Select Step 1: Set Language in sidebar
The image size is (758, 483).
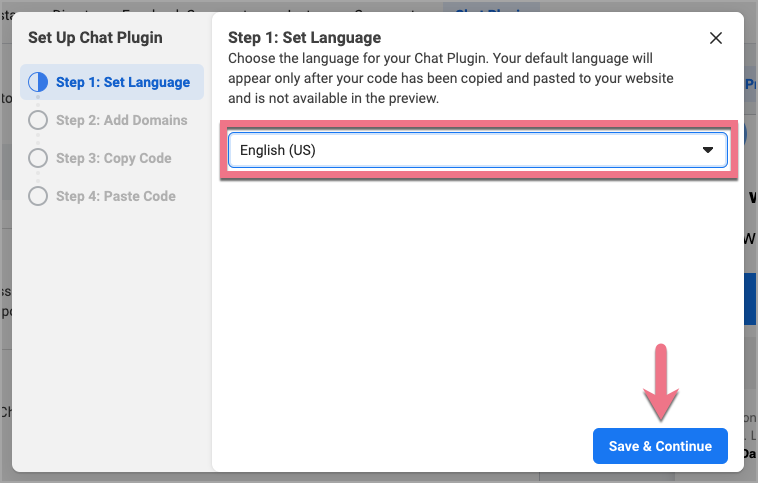coord(120,82)
